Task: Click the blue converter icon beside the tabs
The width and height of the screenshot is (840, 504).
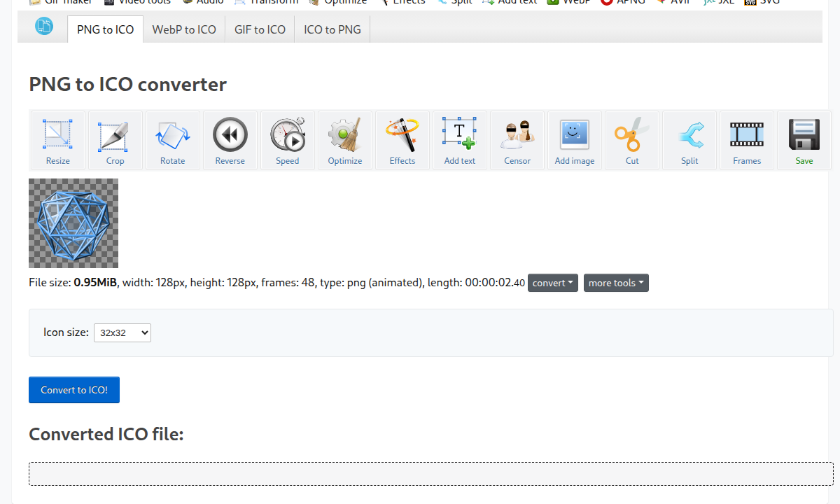Action: pyautogui.click(x=44, y=27)
